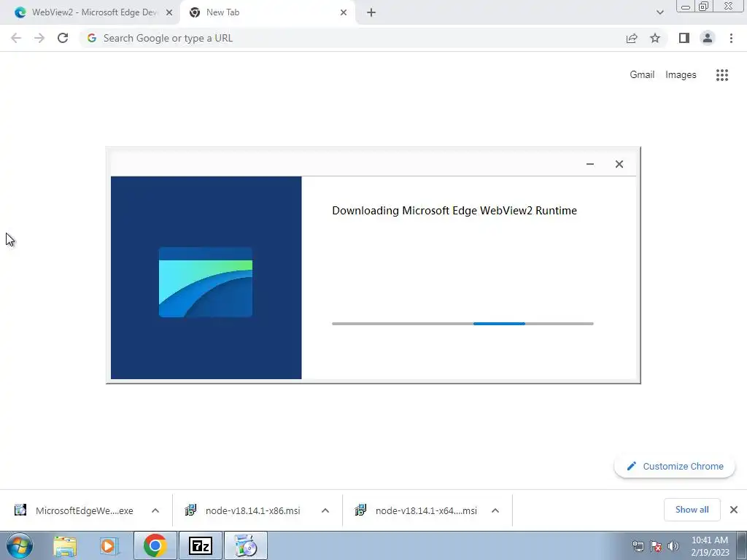The image size is (747, 560).
Task: Open the Images link
Action: click(x=681, y=75)
